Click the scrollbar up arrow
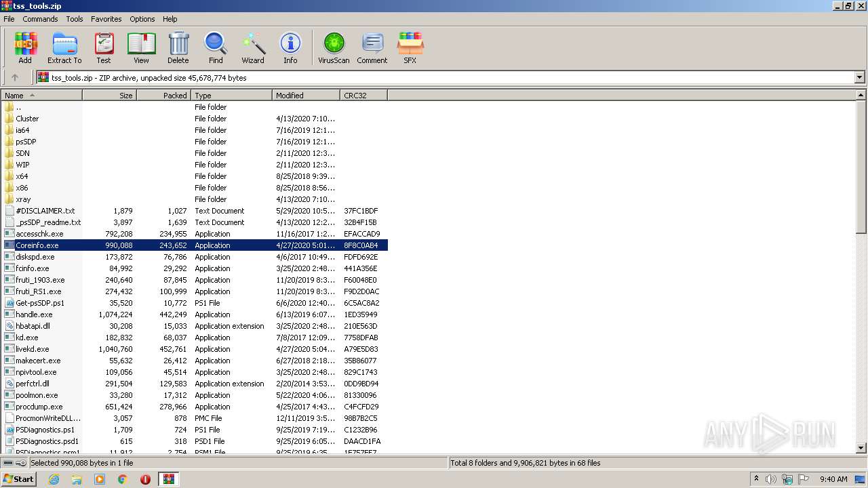Screen dimensions: 868x488 pos(861,96)
